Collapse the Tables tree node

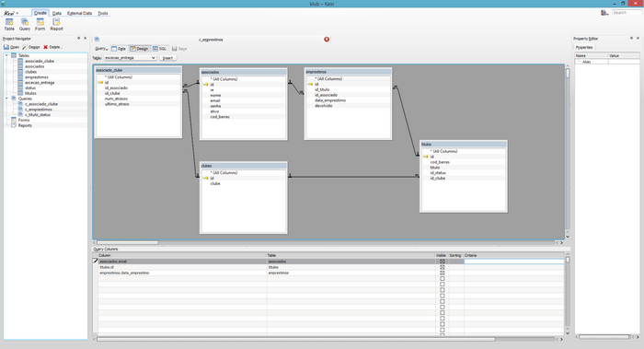pos(6,55)
